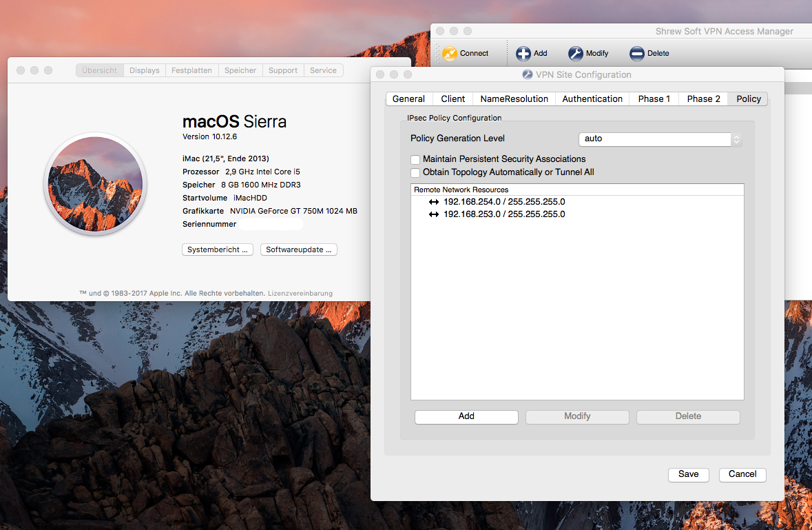Toggle Obtain Topology Automatically or Tunnel All
812x530 pixels.
coord(415,172)
